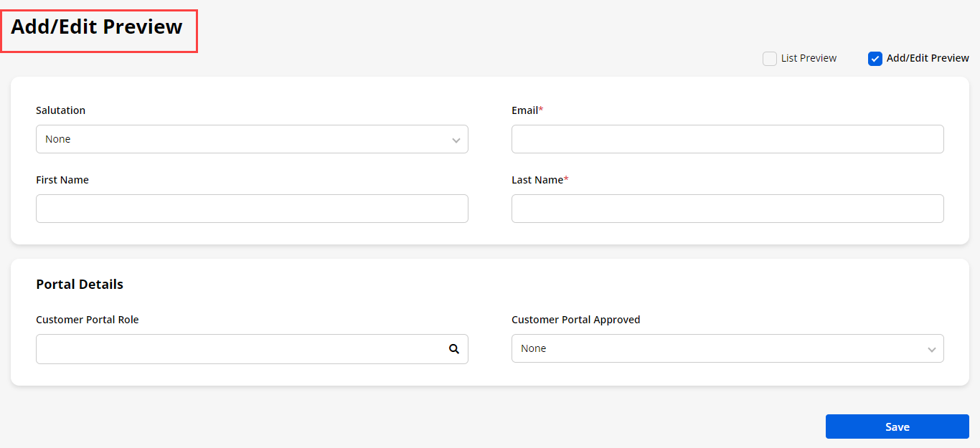Expand the Customer Portal Approved dropdown

coord(717,348)
